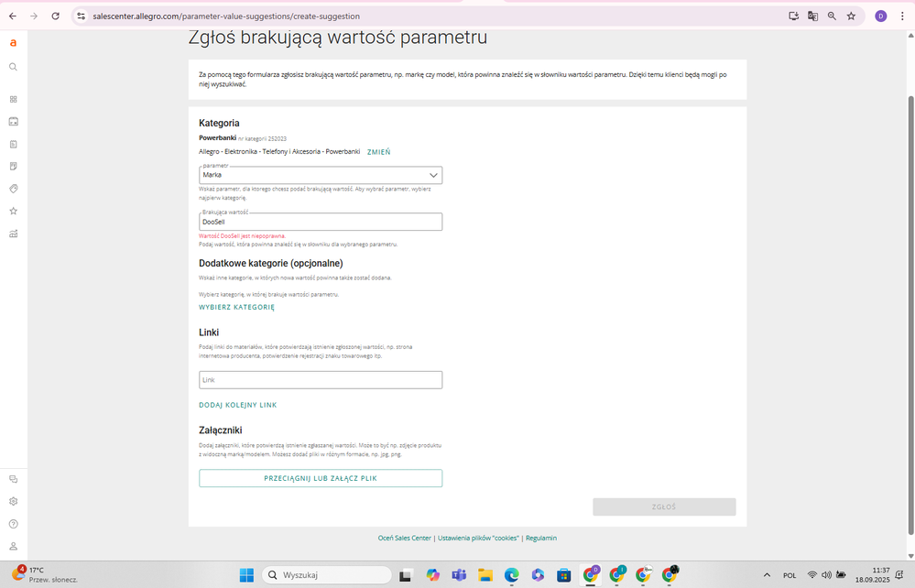Click the Allegro logo in the sidebar

[13, 42]
